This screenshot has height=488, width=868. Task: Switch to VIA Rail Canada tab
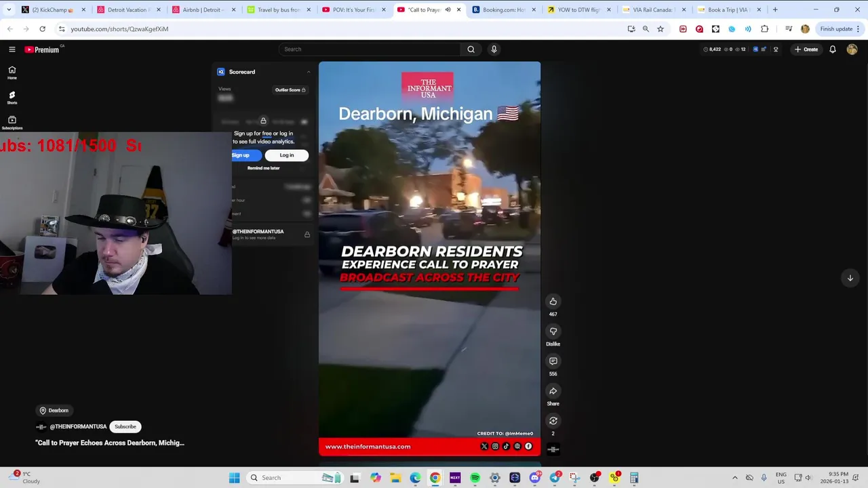tap(654, 9)
